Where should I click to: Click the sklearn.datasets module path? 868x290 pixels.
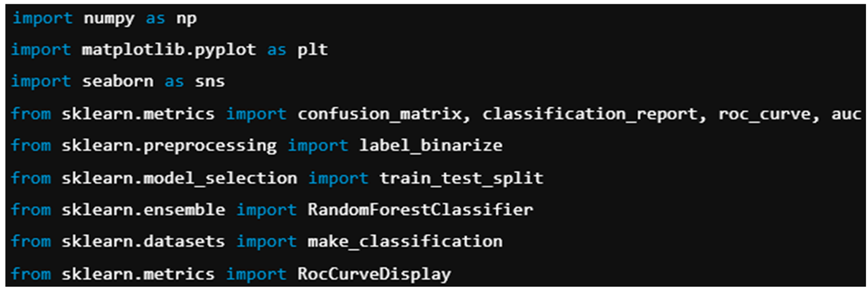144,242
